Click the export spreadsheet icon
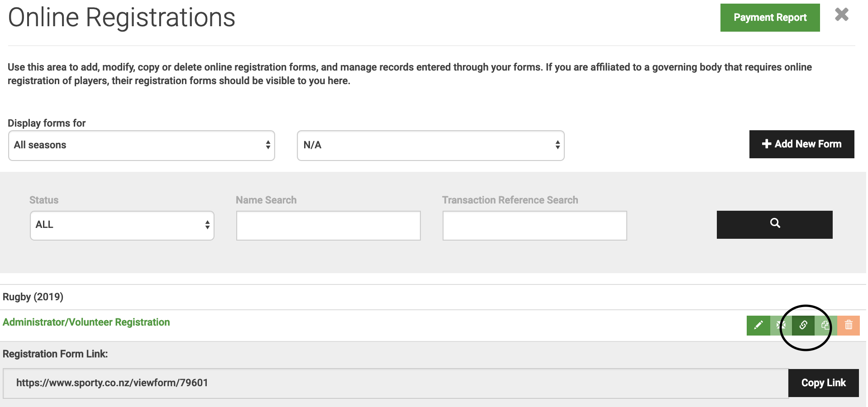Screen dimensions: 868x407 (781, 325)
